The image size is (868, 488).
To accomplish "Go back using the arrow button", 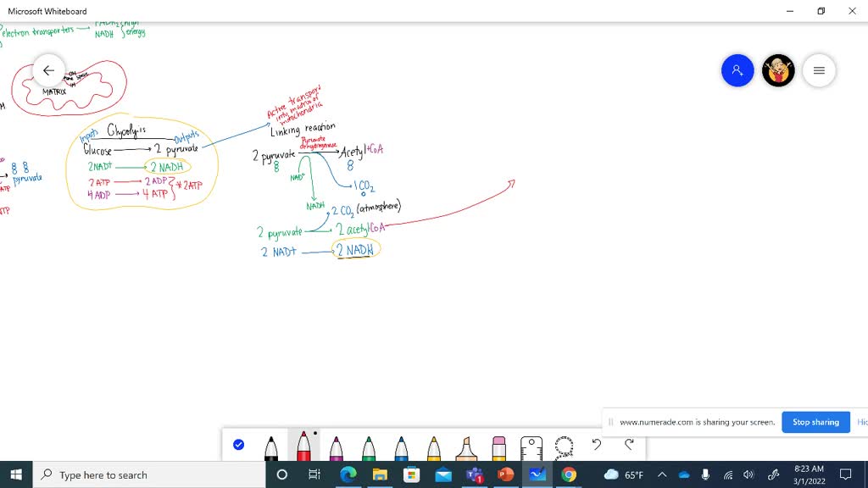I will click(x=48, y=71).
